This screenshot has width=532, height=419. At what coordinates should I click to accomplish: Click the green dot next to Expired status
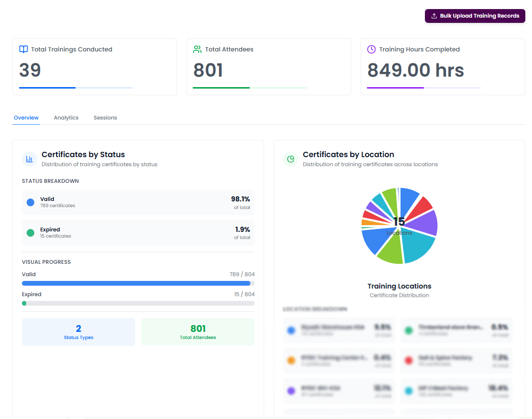(30, 233)
